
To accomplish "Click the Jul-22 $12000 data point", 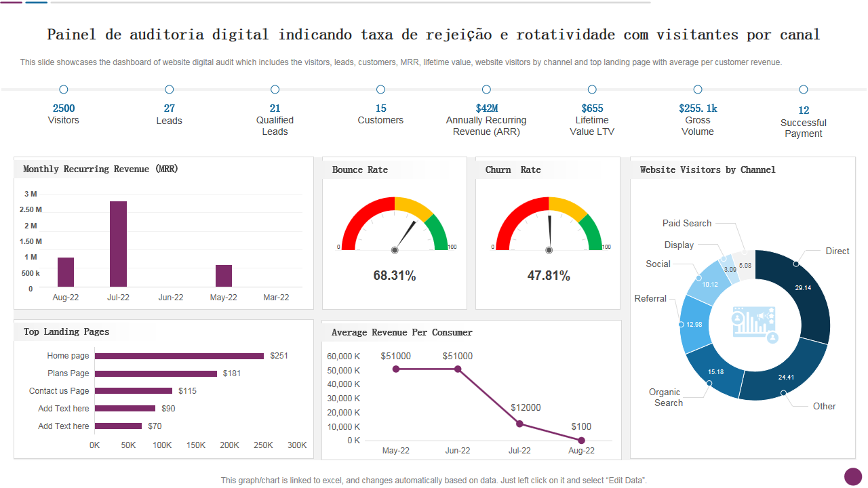I will pos(519,424).
